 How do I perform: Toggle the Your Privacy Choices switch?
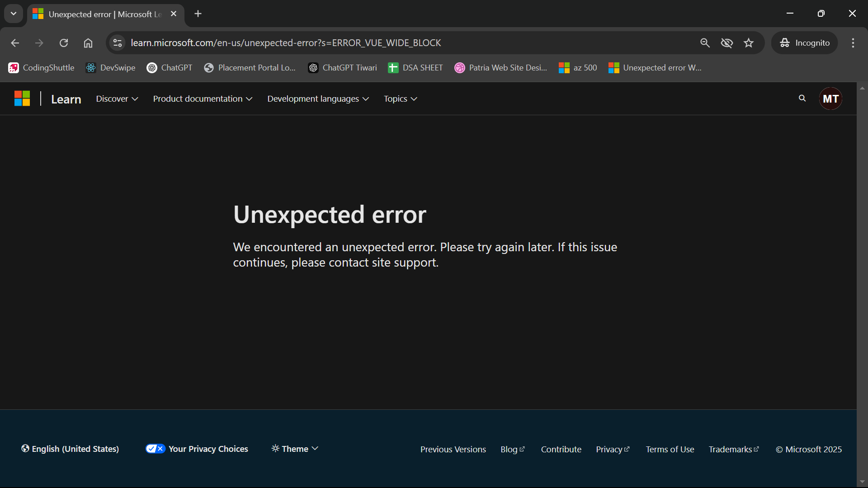155,449
